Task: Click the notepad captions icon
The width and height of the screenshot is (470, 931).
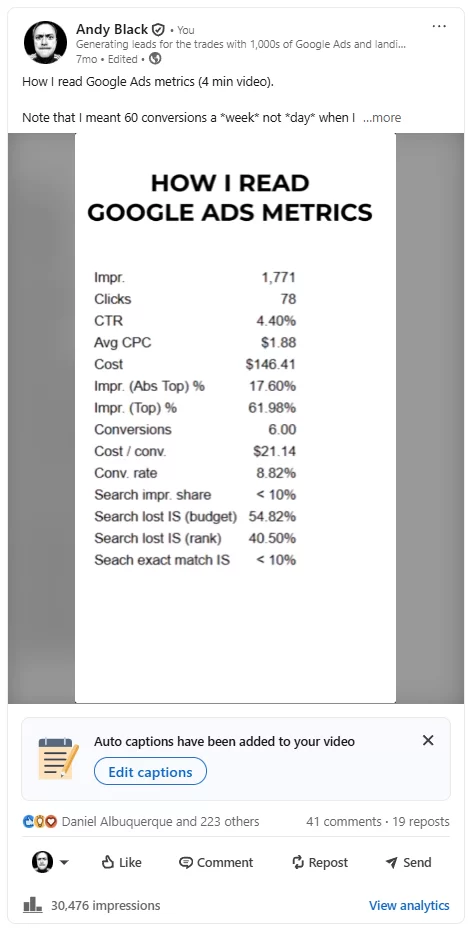Action: point(58,758)
